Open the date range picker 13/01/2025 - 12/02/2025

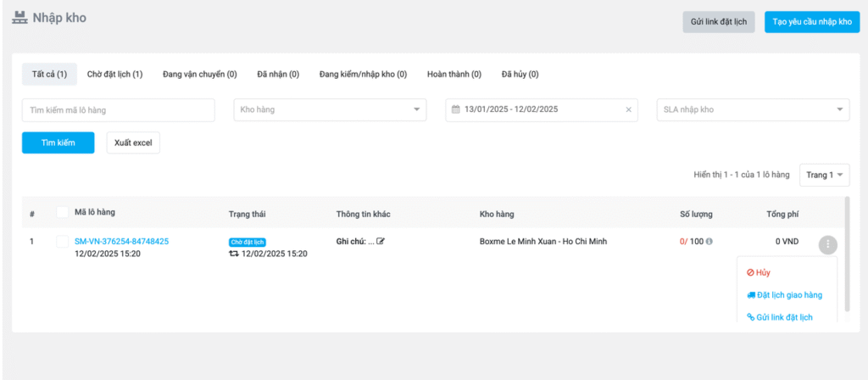(x=542, y=109)
